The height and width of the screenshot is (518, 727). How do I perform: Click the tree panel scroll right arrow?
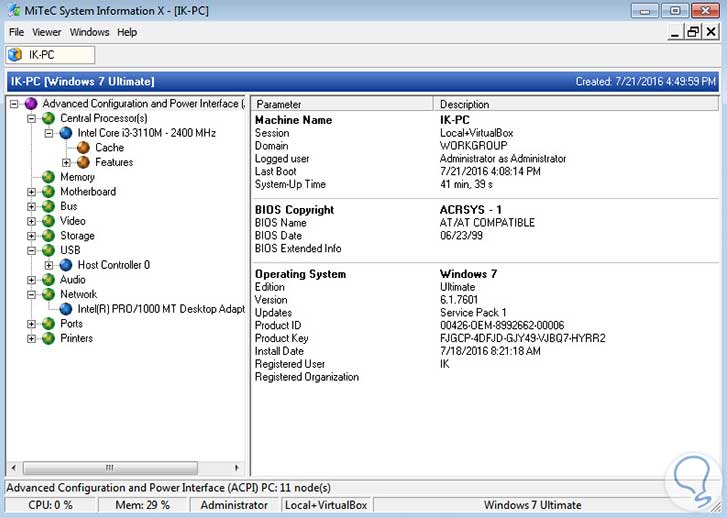pos(237,467)
